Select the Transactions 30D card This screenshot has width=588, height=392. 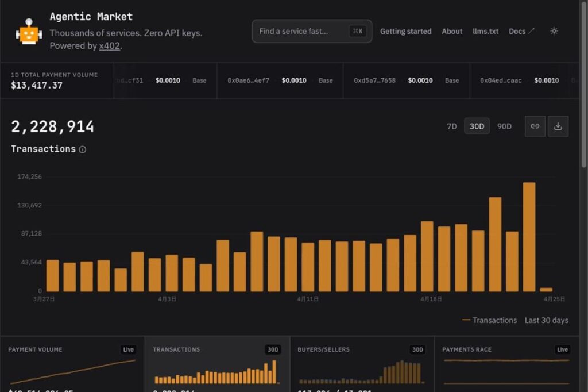(x=217, y=364)
